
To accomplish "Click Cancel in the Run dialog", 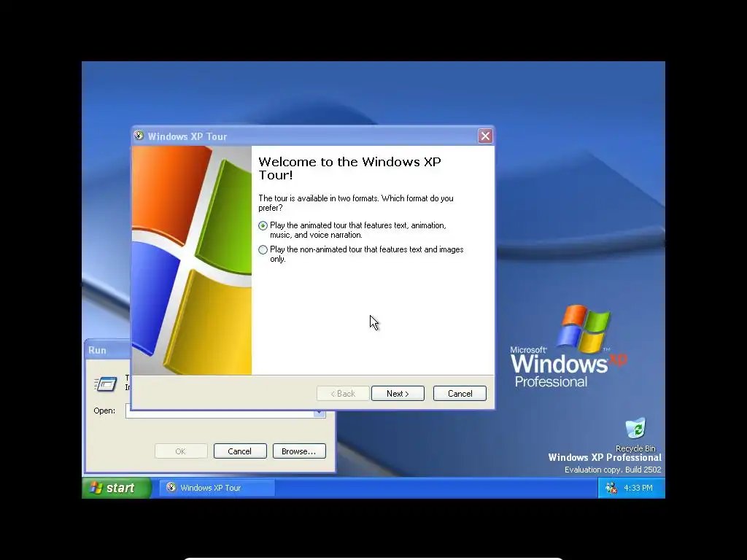I will (x=239, y=451).
